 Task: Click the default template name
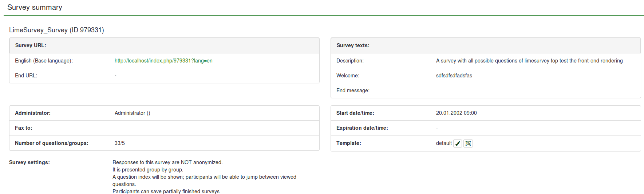pyautogui.click(x=443, y=143)
